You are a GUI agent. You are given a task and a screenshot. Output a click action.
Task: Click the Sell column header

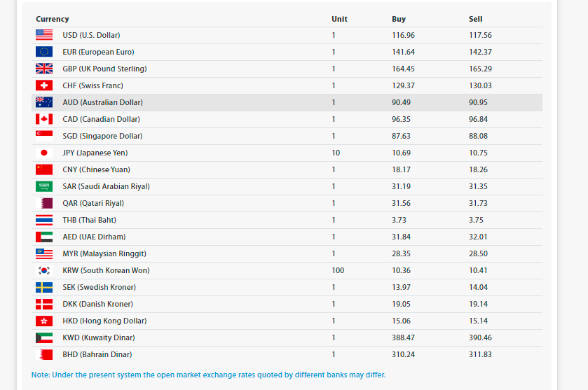[x=475, y=19]
